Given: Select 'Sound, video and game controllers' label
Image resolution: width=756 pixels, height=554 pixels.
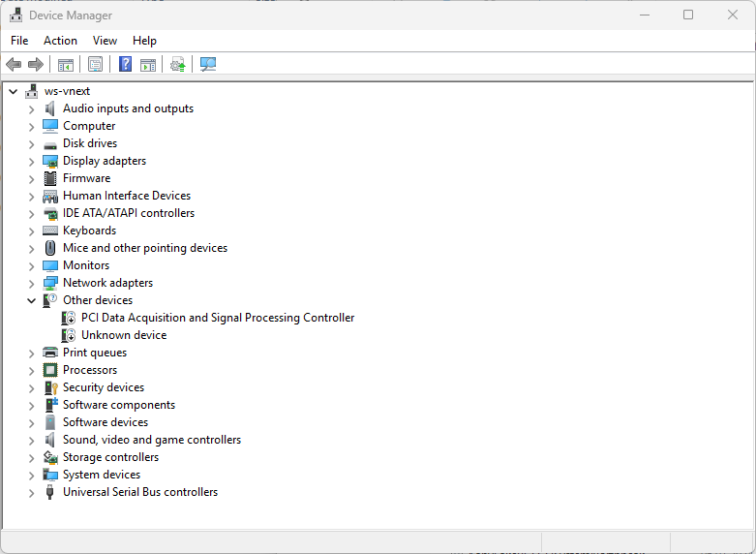Looking at the screenshot, I should coord(152,440).
